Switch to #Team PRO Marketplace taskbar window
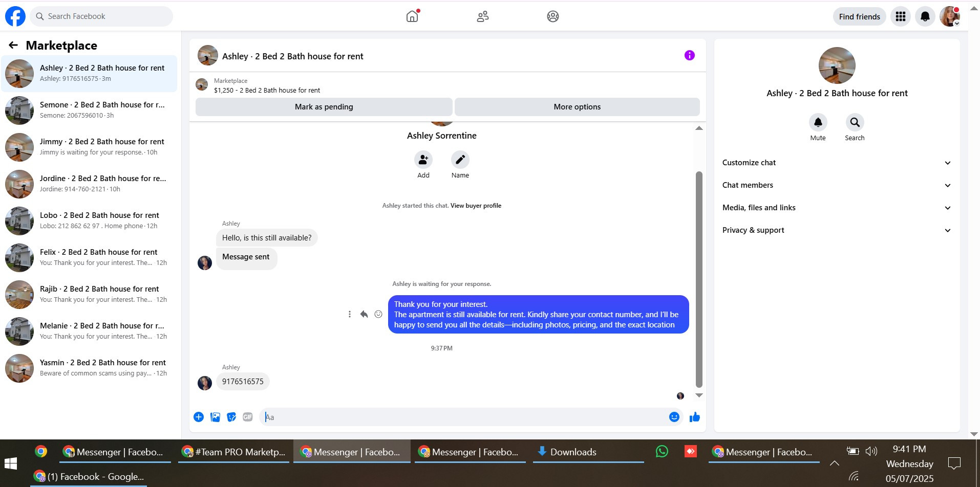 [x=233, y=452]
